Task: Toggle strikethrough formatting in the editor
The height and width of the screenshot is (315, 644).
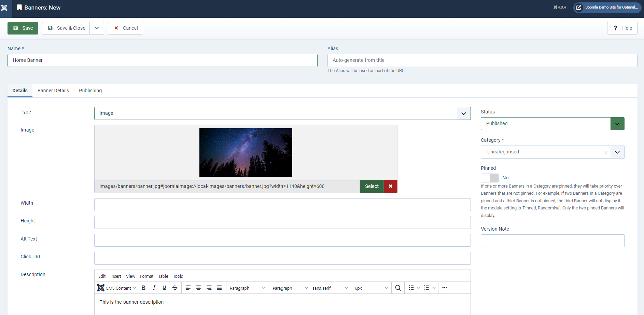Action: click(175, 288)
